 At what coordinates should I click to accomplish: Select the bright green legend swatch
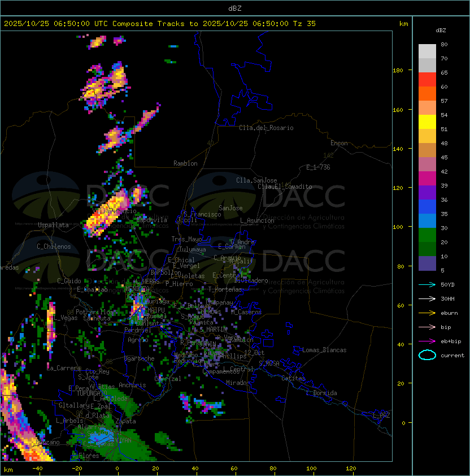pyautogui.click(x=427, y=235)
